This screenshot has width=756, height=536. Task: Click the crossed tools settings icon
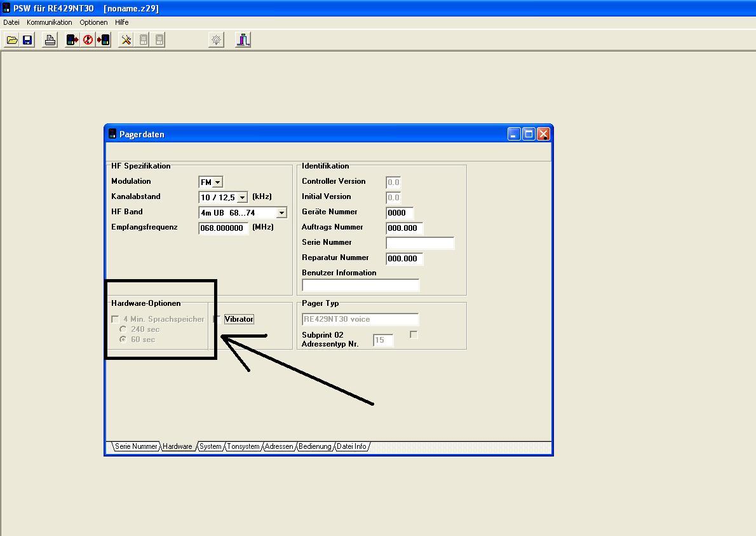pos(126,40)
